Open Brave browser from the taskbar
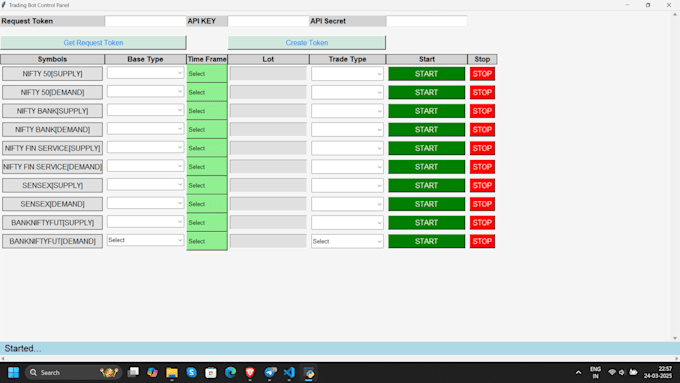This screenshot has height=383, width=680. (x=250, y=373)
